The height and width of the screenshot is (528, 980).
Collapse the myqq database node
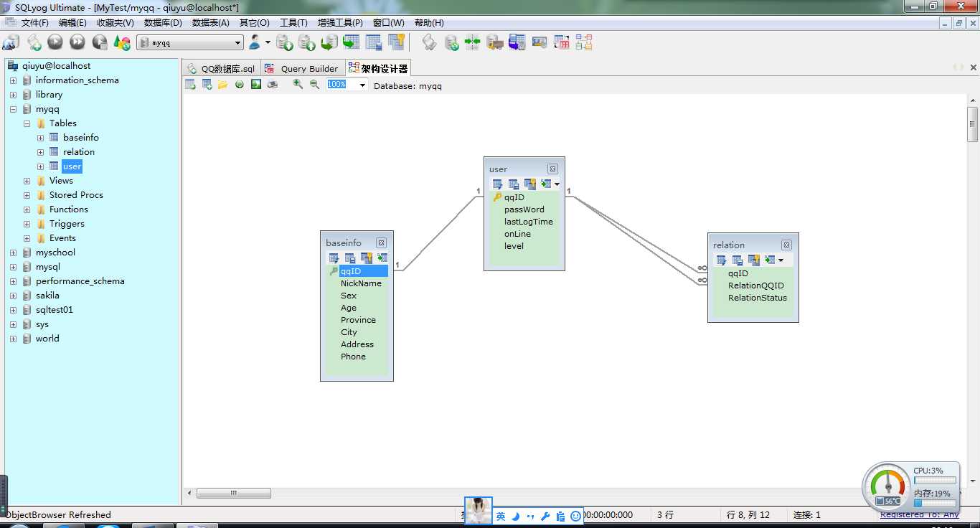click(13, 109)
